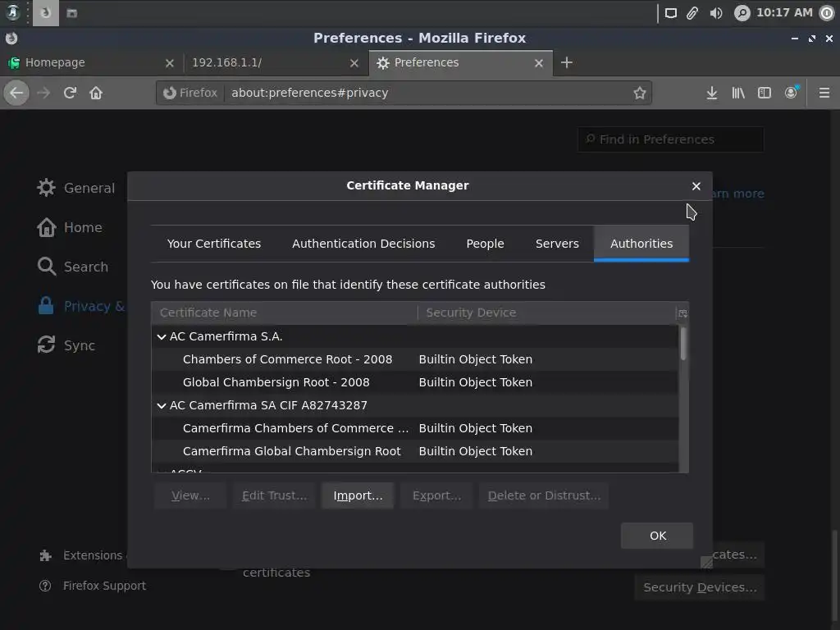This screenshot has width=840, height=630.
Task: Click the system clock 10:17 AM
Action: coord(784,13)
